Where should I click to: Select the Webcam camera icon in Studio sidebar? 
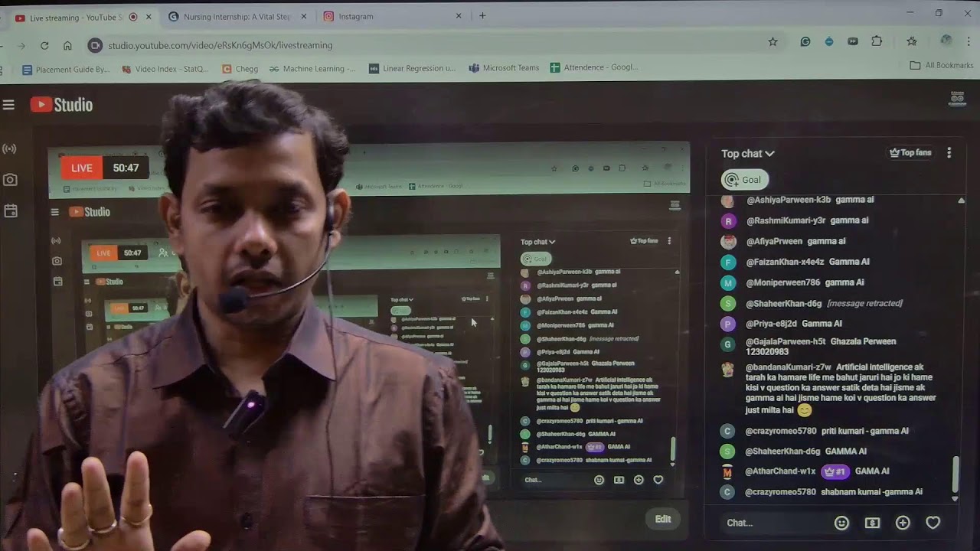pyautogui.click(x=10, y=180)
